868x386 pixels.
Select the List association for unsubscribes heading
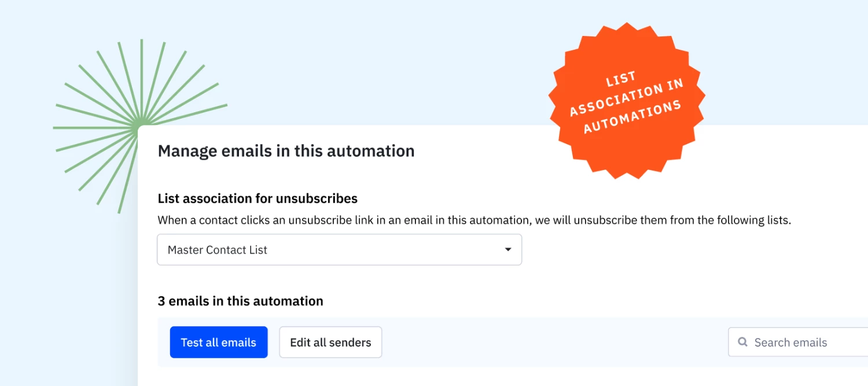pyautogui.click(x=258, y=198)
